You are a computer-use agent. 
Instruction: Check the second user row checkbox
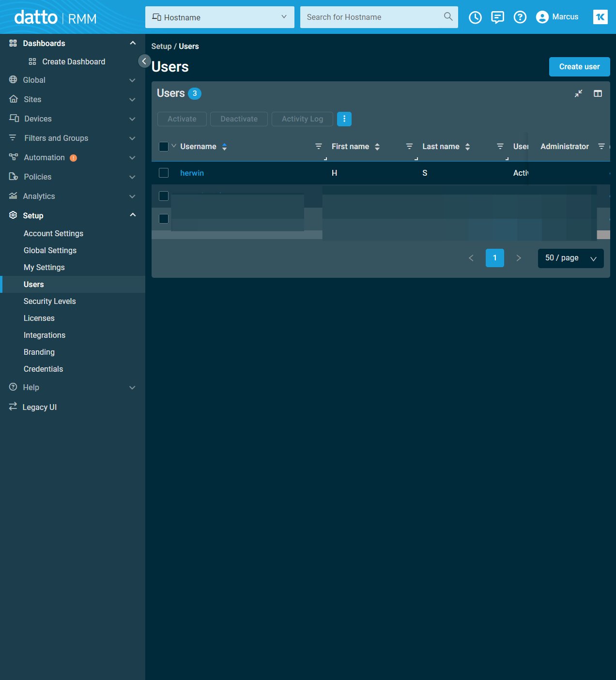point(164,196)
